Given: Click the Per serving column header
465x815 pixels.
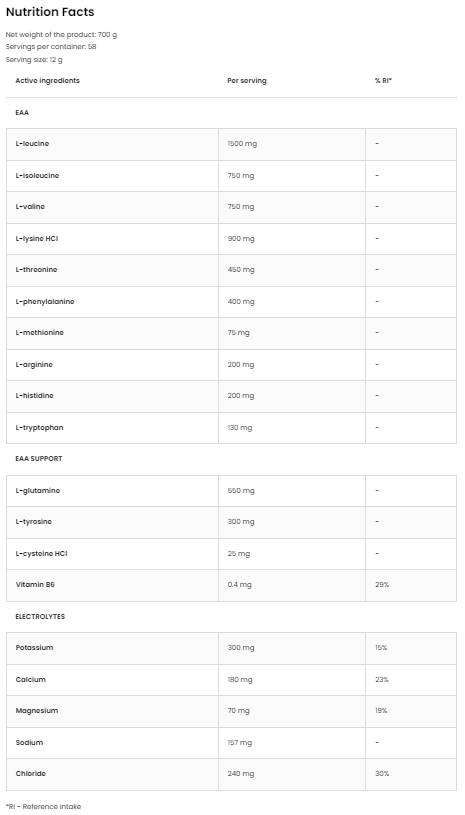Looking at the screenshot, I should pyautogui.click(x=247, y=81).
